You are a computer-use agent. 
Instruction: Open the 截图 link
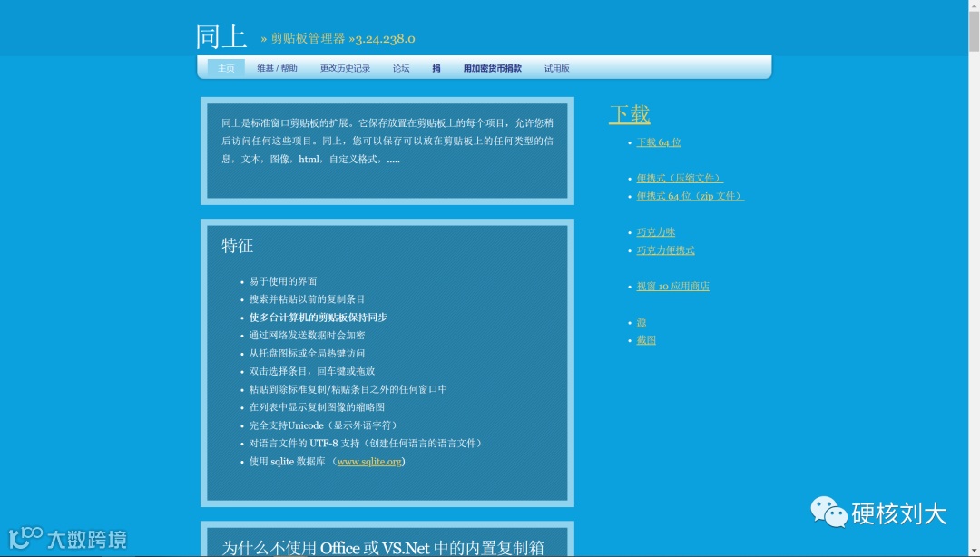pos(646,340)
